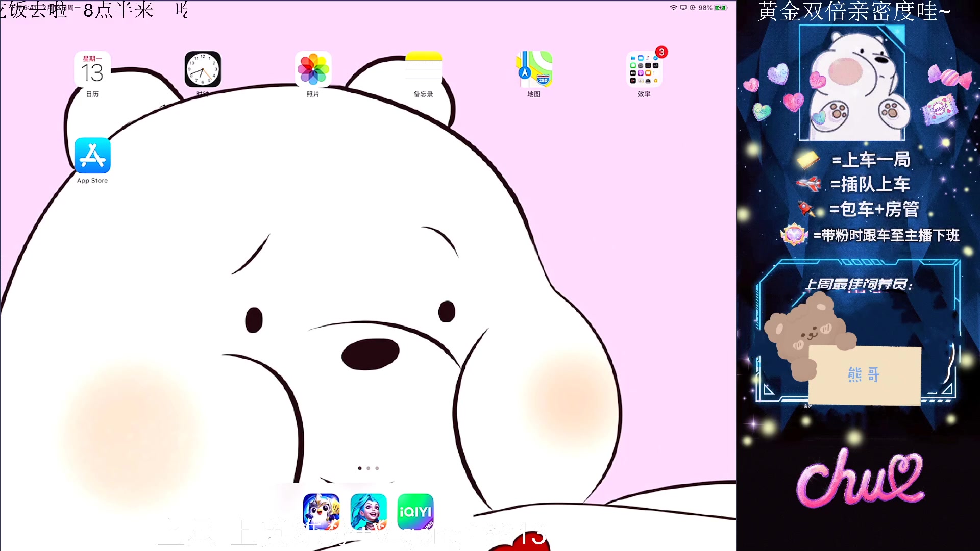Click the 熊哥 name card
Image resolution: width=980 pixels, height=551 pixels.
coord(865,375)
